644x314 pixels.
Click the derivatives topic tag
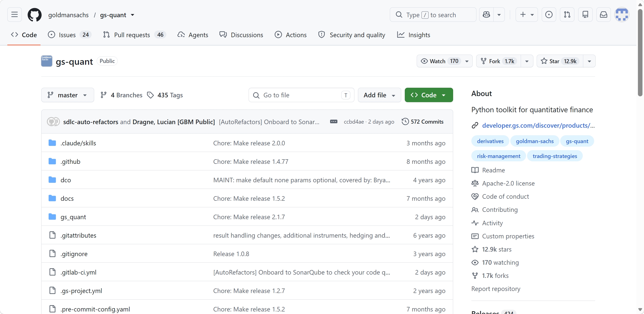tap(490, 141)
